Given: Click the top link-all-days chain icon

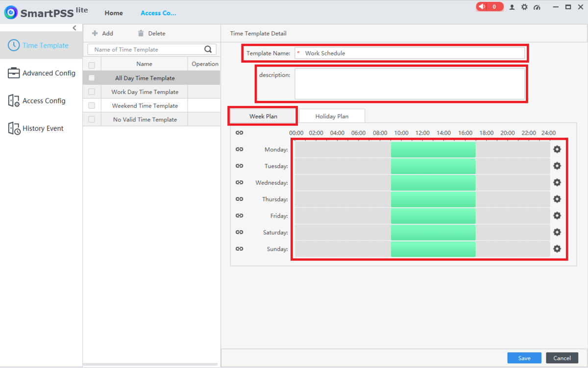Looking at the screenshot, I should tap(239, 133).
